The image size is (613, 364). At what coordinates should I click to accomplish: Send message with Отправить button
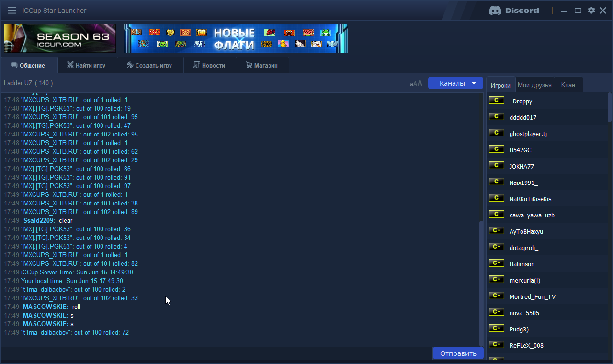click(458, 353)
